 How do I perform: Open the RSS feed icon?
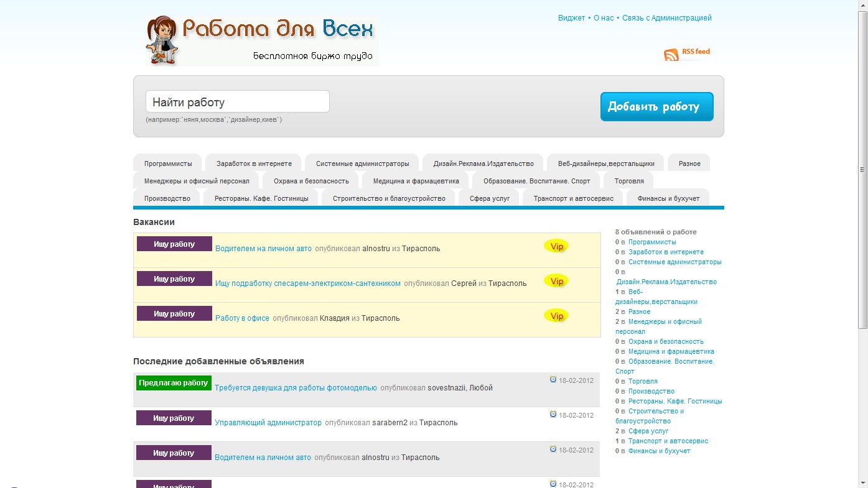tap(671, 55)
